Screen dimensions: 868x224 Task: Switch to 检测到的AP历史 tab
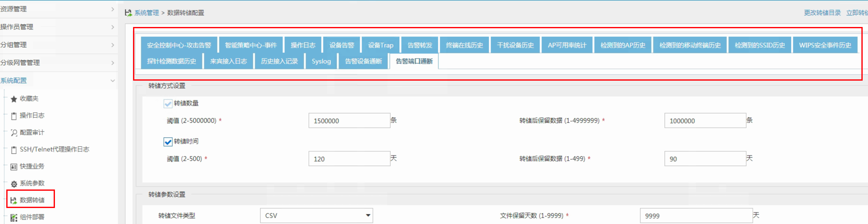(623, 45)
